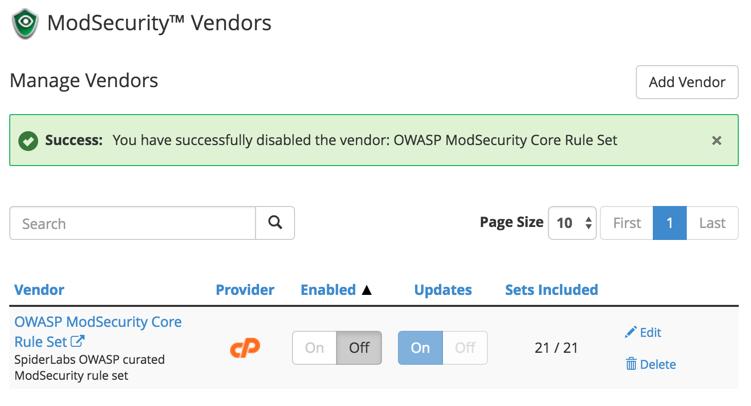This screenshot has height=406, width=751.
Task: Open OWASP ModSecurity Core Rule Set link
Action: [98, 331]
